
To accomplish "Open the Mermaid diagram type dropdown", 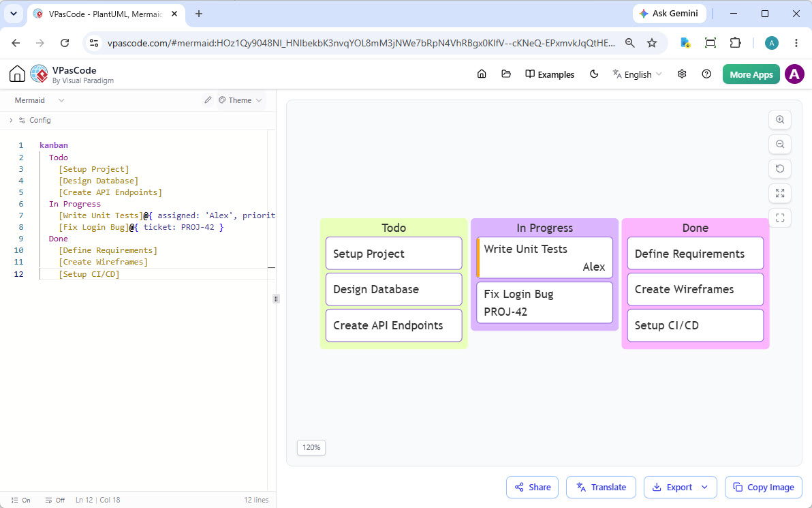I will click(x=39, y=100).
